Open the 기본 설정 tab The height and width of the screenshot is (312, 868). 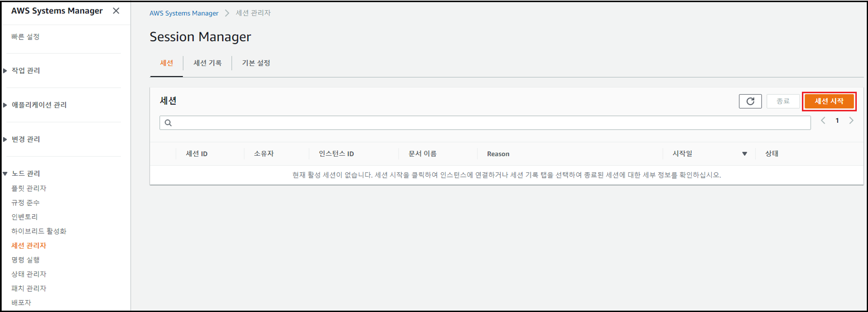pos(256,63)
